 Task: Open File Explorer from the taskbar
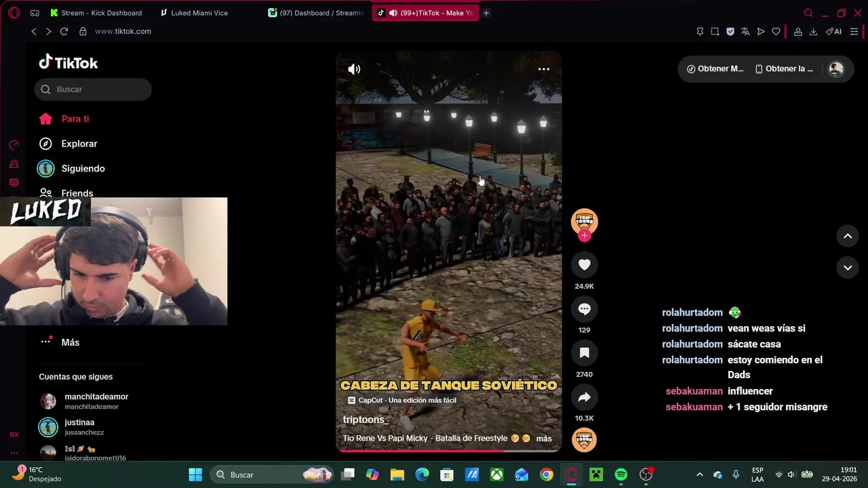point(397,475)
